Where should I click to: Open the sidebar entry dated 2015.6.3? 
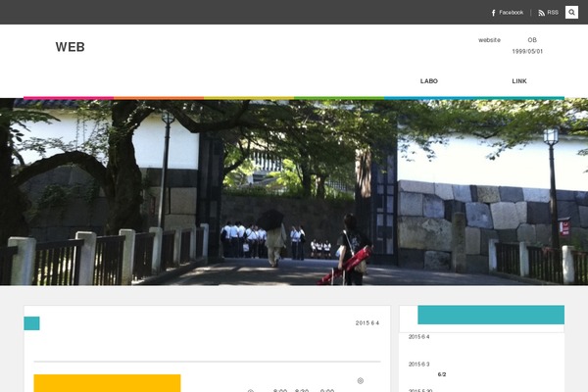click(418, 365)
